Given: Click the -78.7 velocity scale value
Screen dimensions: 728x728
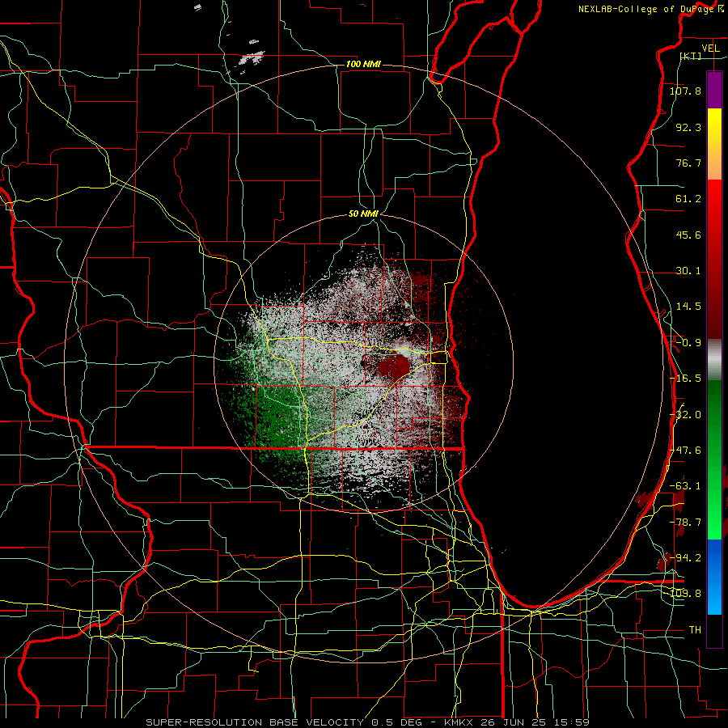Looking at the screenshot, I should point(685,523).
